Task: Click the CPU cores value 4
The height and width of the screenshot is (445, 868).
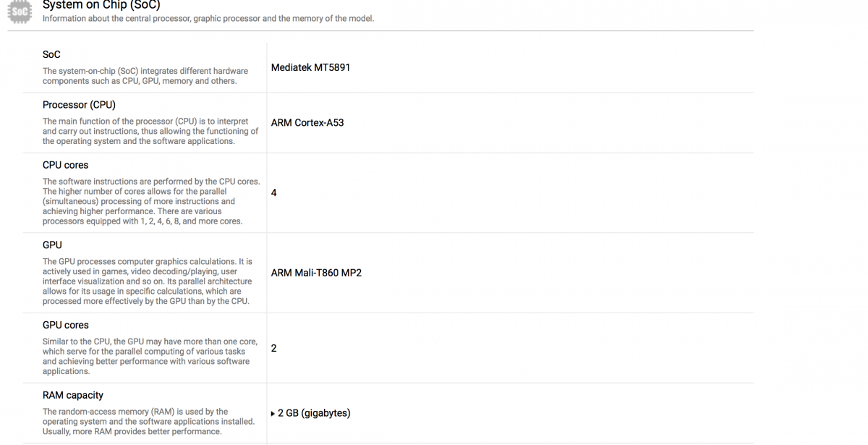Action: coord(273,192)
